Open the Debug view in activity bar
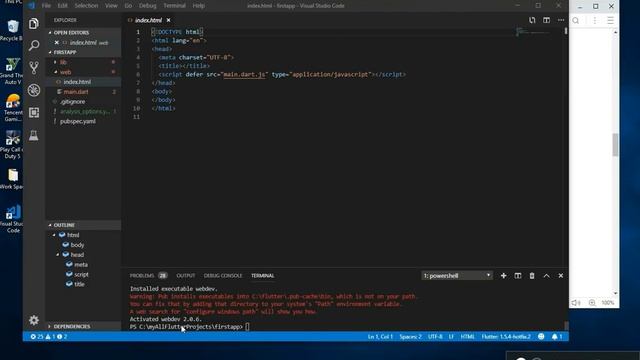The width and height of the screenshot is (640, 360). (x=34, y=90)
